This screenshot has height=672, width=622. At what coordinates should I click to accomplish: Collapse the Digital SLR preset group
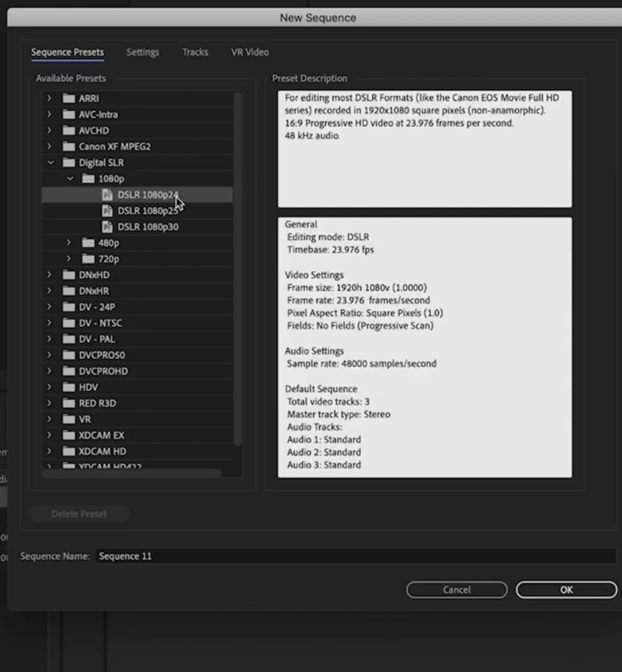point(50,162)
